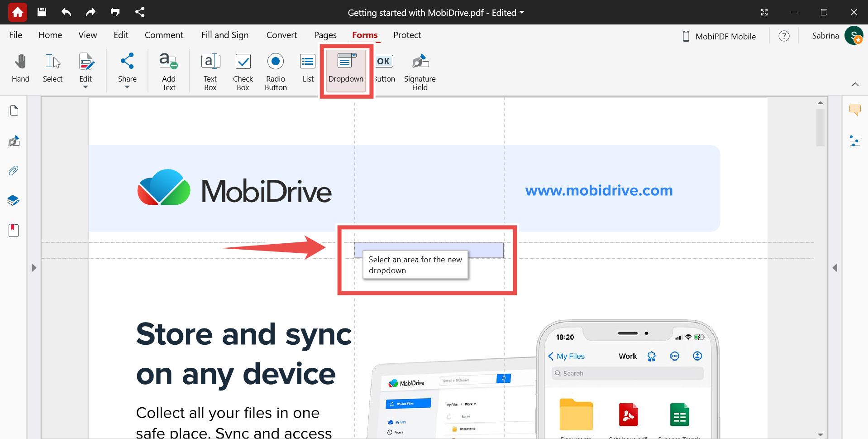Switch to the Protect tab
Screen dimensions: 868x439
[x=407, y=35]
